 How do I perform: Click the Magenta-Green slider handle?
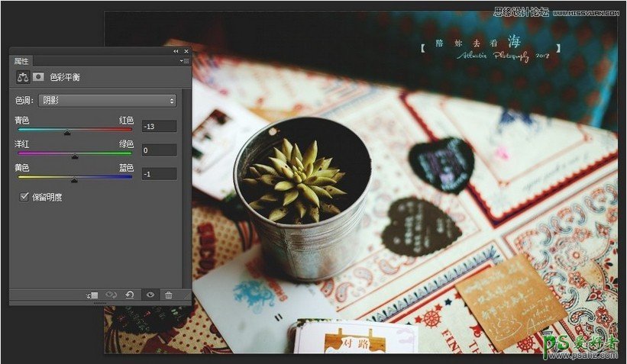coord(75,156)
